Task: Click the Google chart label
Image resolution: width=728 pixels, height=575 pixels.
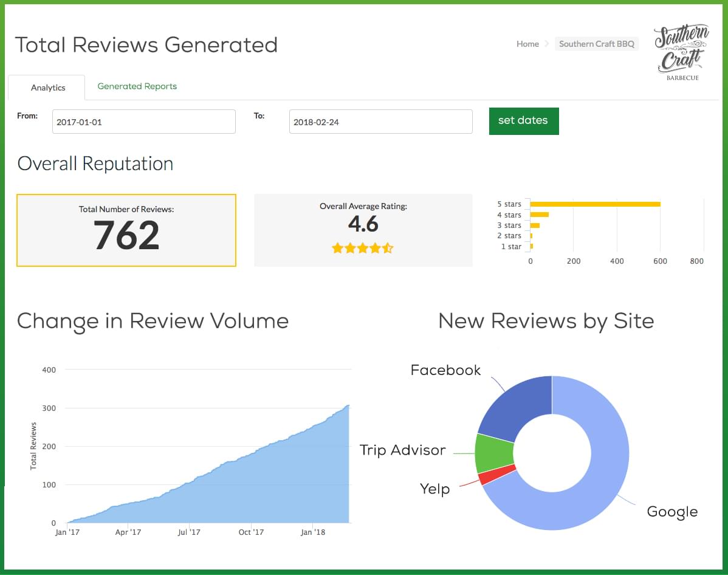Action: tap(672, 511)
